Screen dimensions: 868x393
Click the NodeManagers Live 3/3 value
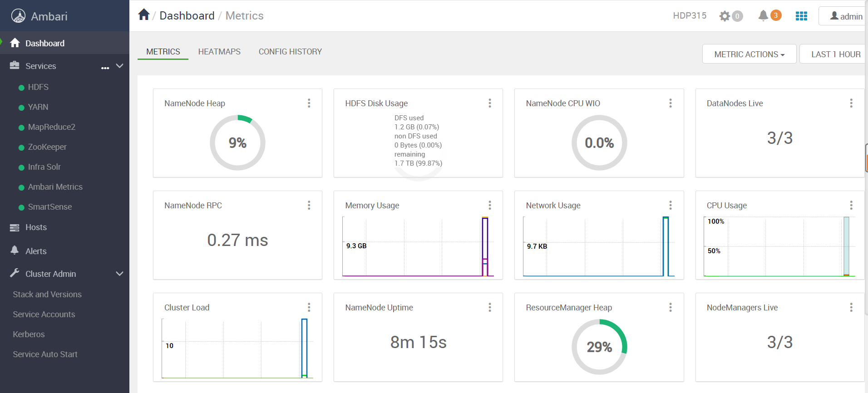780,342
